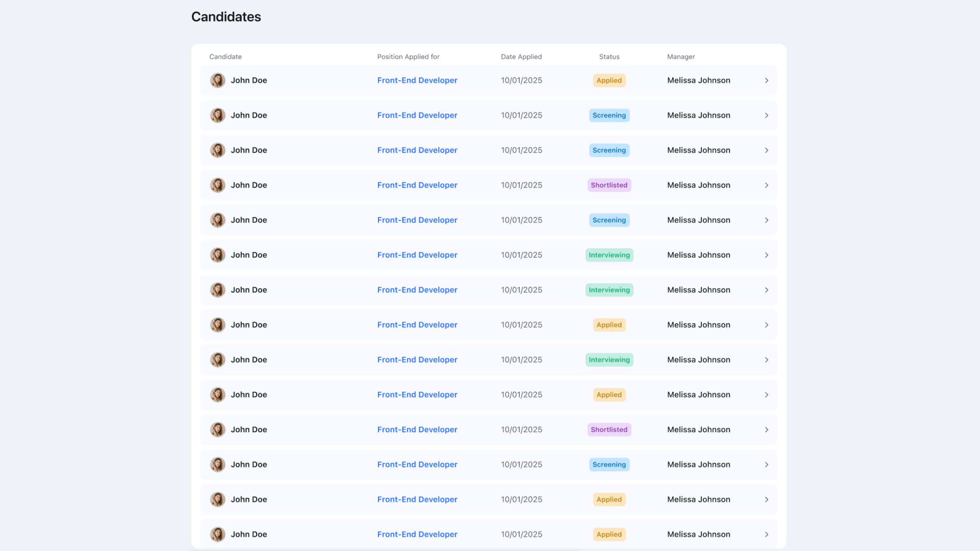Click chevron on the second Shortlisted row
The width and height of the screenshot is (980, 551).
click(x=766, y=429)
